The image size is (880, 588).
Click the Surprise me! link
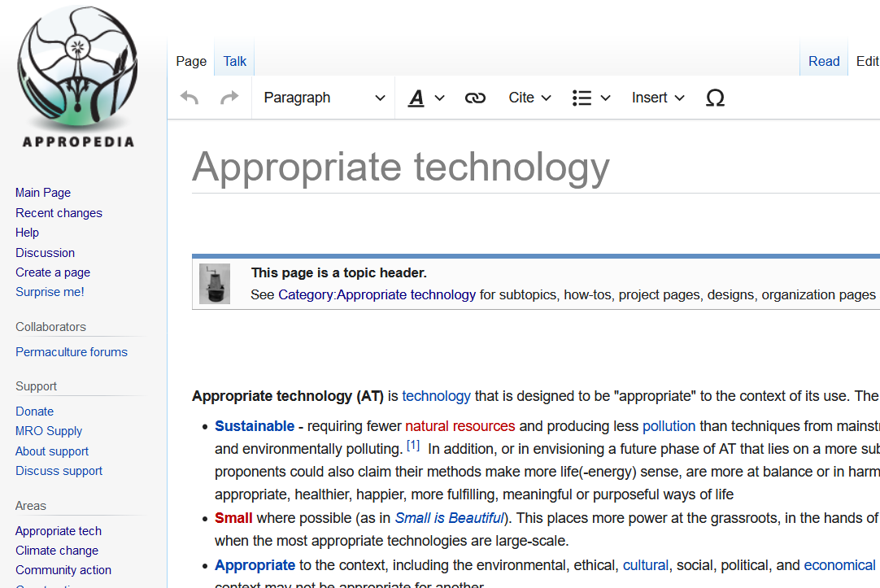pos(50,292)
